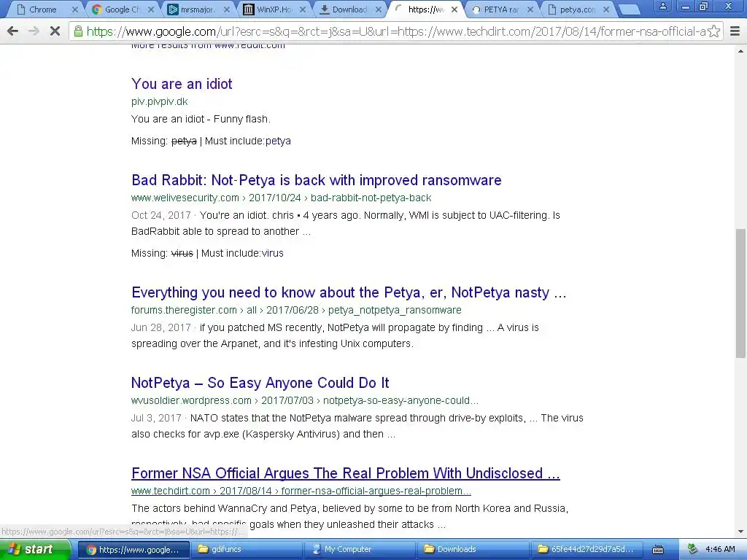Close the petya.con tab
The width and height of the screenshot is (747, 560).
click(606, 9)
